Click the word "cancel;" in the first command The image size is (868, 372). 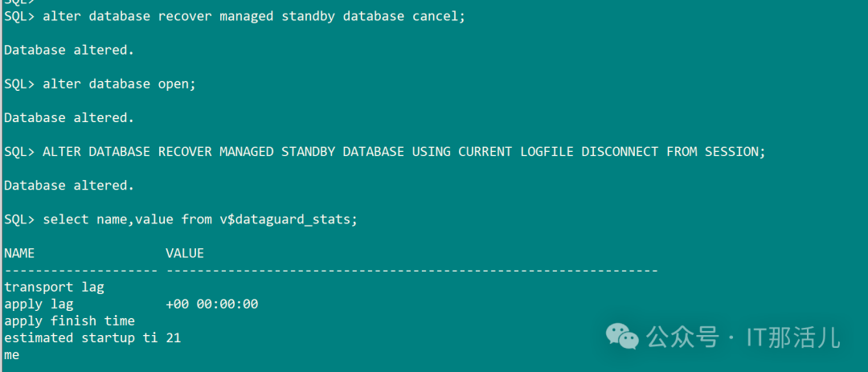pyautogui.click(x=439, y=16)
